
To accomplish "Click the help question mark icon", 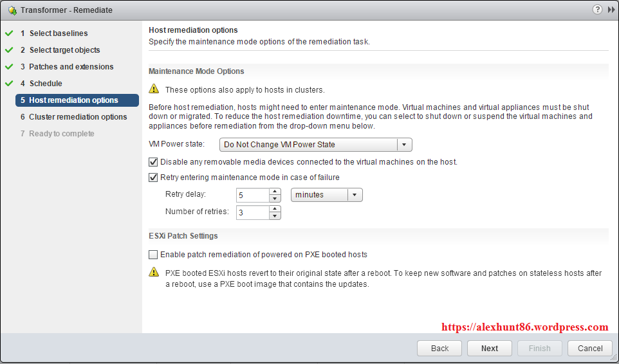I will (x=597, y=10).
